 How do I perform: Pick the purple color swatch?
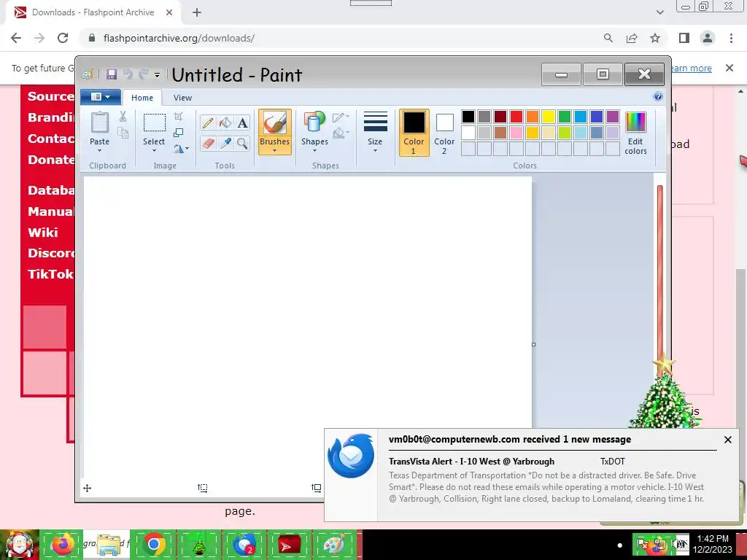coord(613,116)
